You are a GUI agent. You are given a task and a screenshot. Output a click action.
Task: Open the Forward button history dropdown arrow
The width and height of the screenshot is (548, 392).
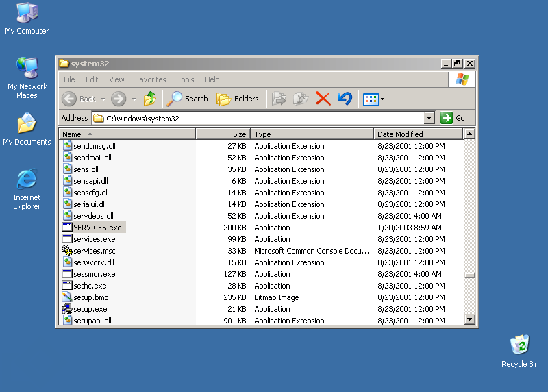pyautogui.click(x=134, y=99)
